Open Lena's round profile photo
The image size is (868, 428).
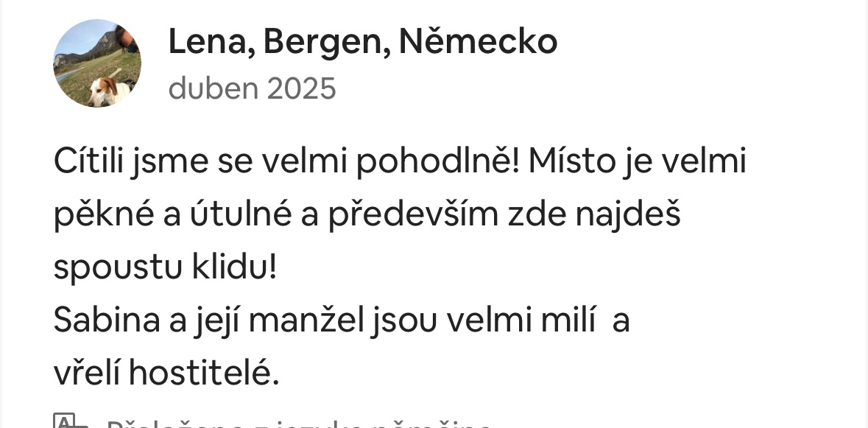tap(97, 63)
